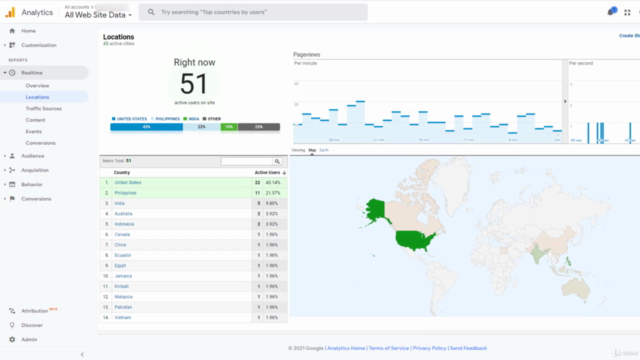Click the blue United States bar segment
The image size is (640, 360).
click(147, 127)
